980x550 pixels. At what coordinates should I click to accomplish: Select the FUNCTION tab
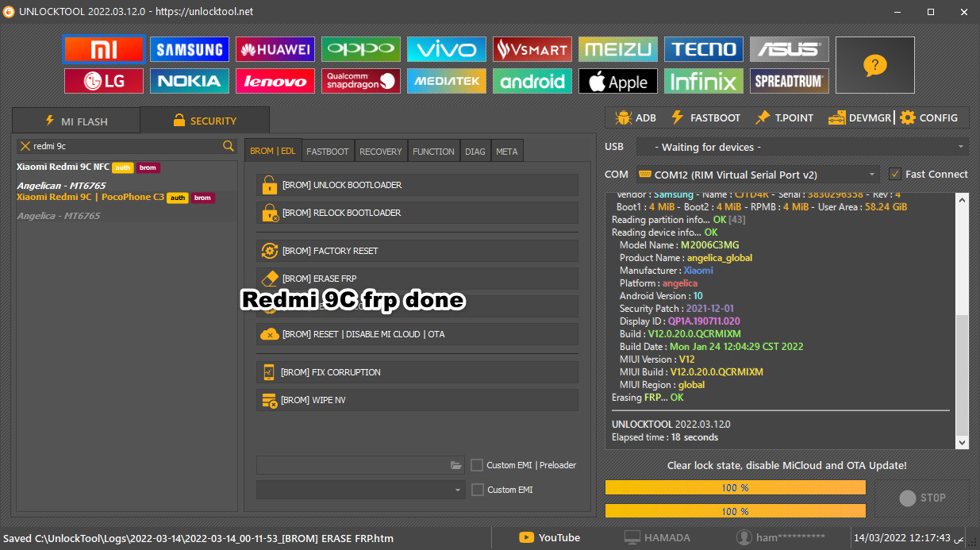(434, 151)
